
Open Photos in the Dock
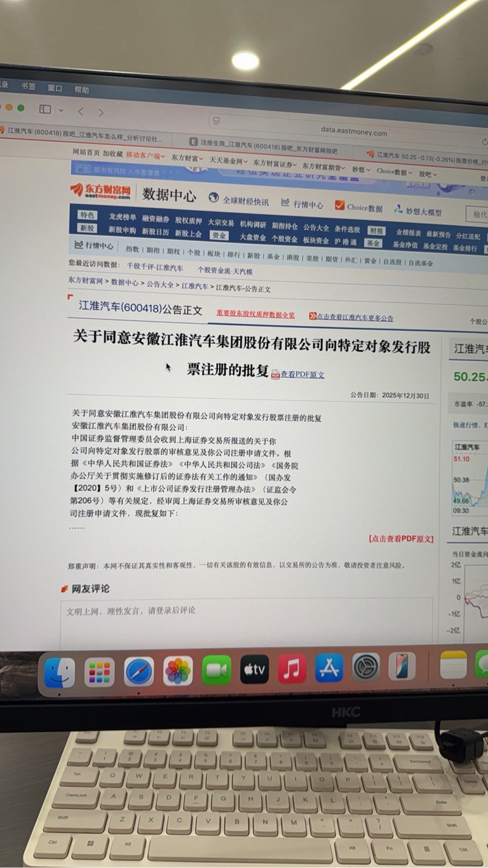tap(178, 671)
